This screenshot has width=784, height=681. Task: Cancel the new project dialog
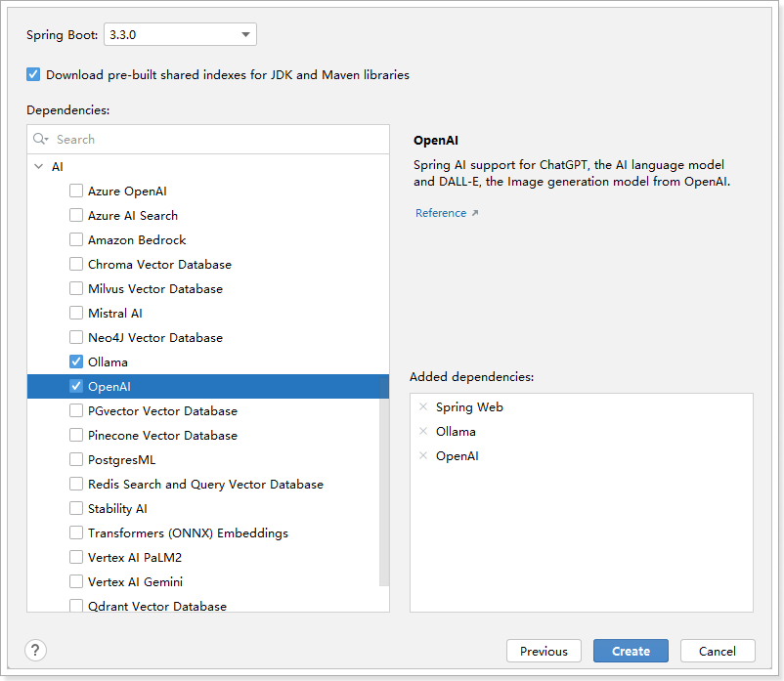(718, 651)
